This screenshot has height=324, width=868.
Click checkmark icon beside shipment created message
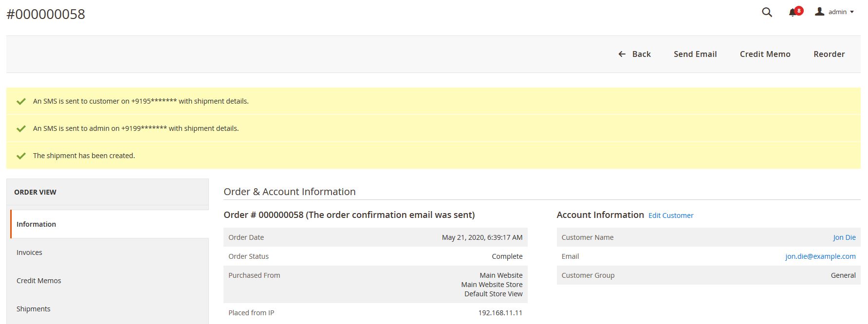(21, 156)
